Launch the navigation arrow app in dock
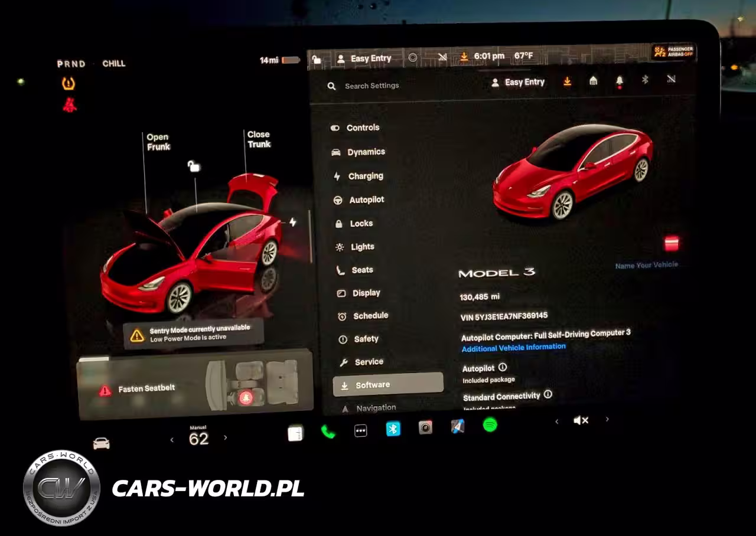The height and width of the screenshot is (536, 756). tap(457, 426)
